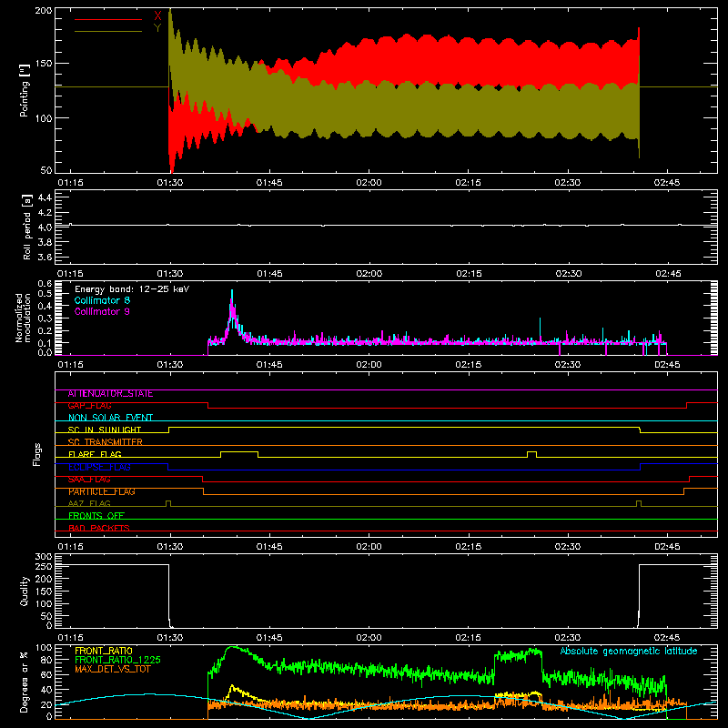
Task: Click the NON_SOLAR_EVENT flag label
Action: [110, 418]
